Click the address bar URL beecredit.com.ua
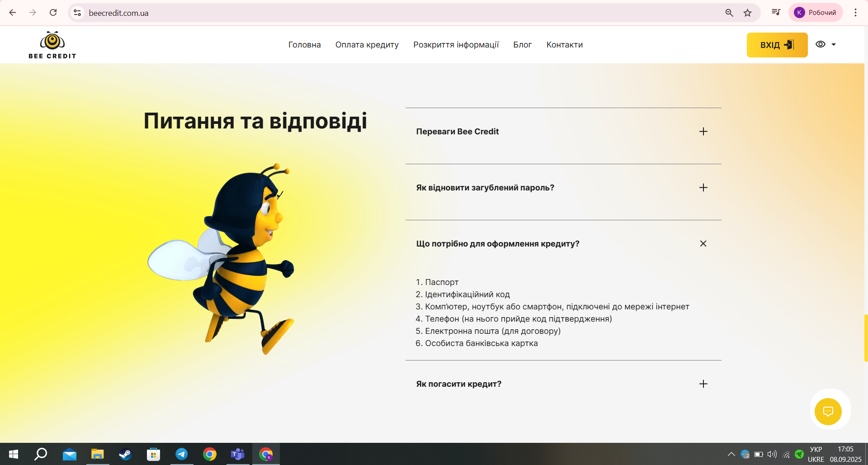 pos(119,13)
